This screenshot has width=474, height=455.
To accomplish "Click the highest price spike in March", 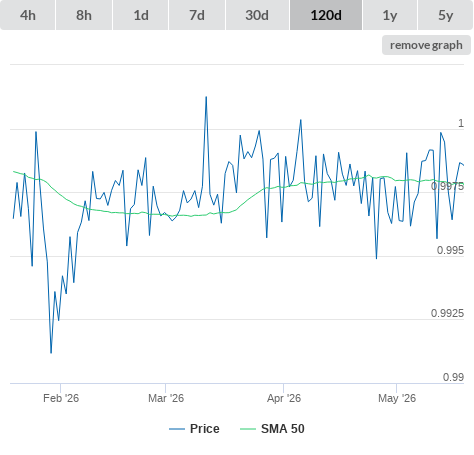I will point(206,97).
